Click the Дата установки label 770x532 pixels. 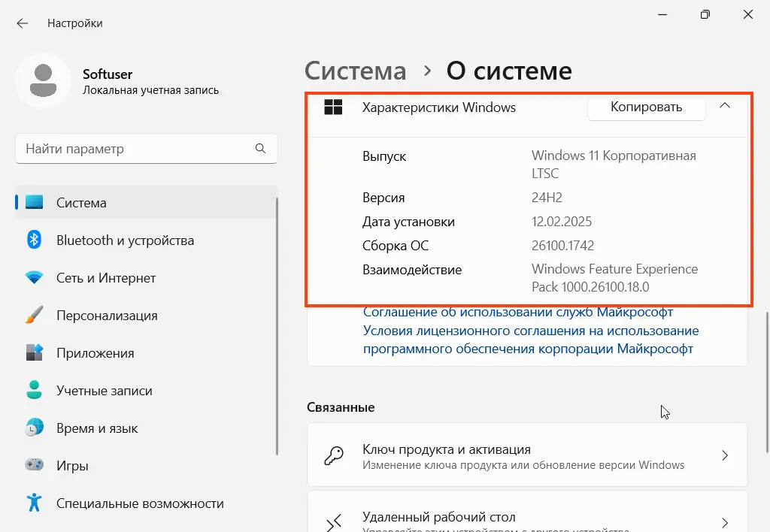click(x=408, y=222)
